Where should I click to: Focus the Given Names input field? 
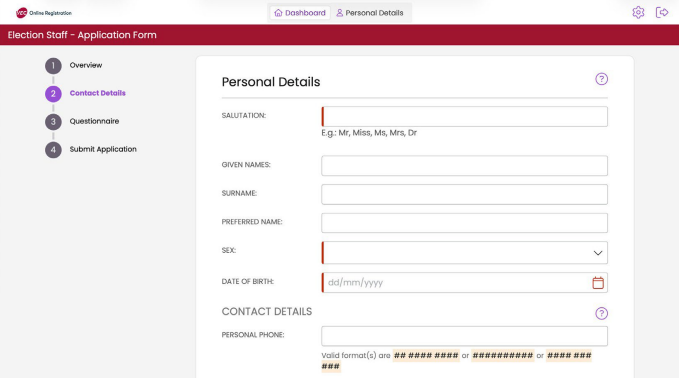464,166
